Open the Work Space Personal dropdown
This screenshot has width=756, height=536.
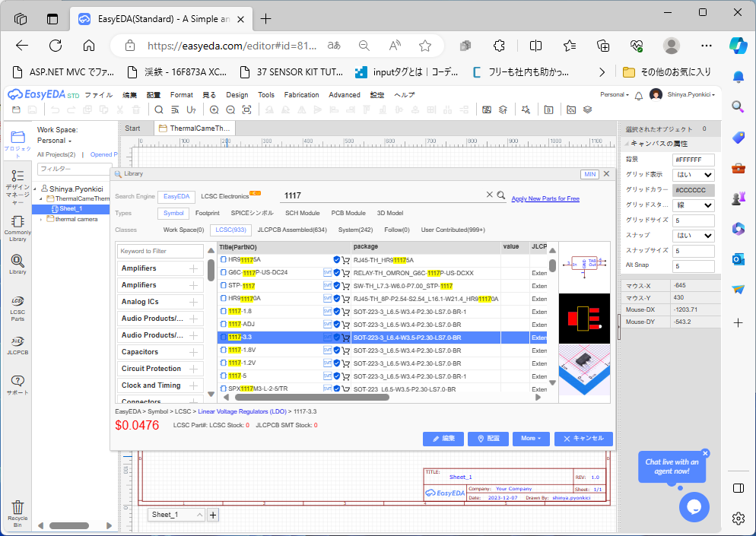tap(55, 141)
